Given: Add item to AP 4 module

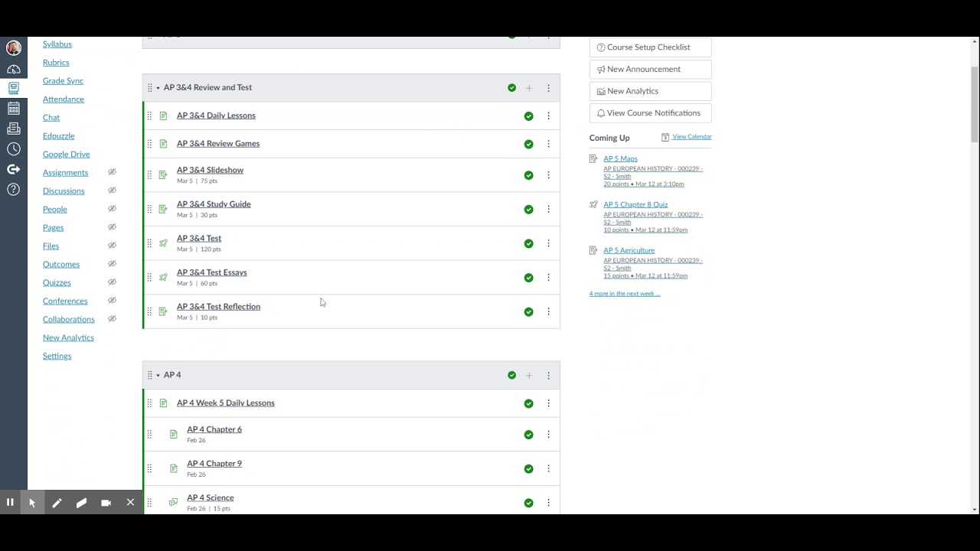Looking at the screenshot, I should click(x=529, y=375).
